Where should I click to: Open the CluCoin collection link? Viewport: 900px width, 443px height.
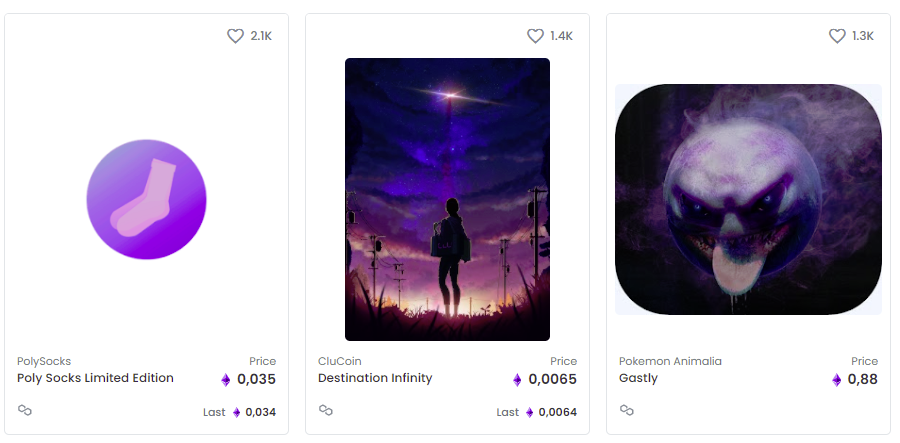[x=339, y=361]
